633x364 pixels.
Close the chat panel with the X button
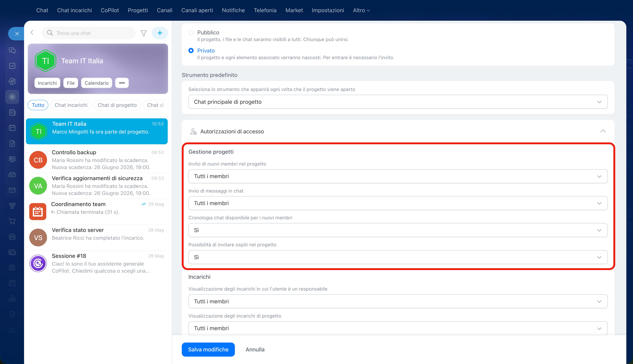(17, 33)
